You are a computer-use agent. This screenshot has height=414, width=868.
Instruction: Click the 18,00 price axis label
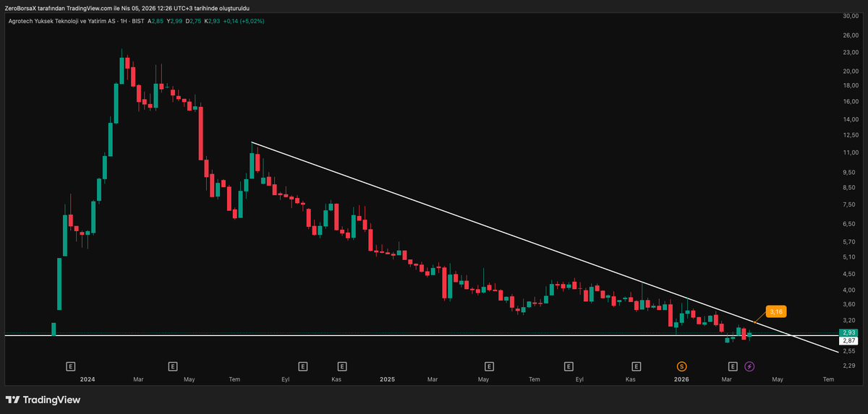tap(850, 86)
